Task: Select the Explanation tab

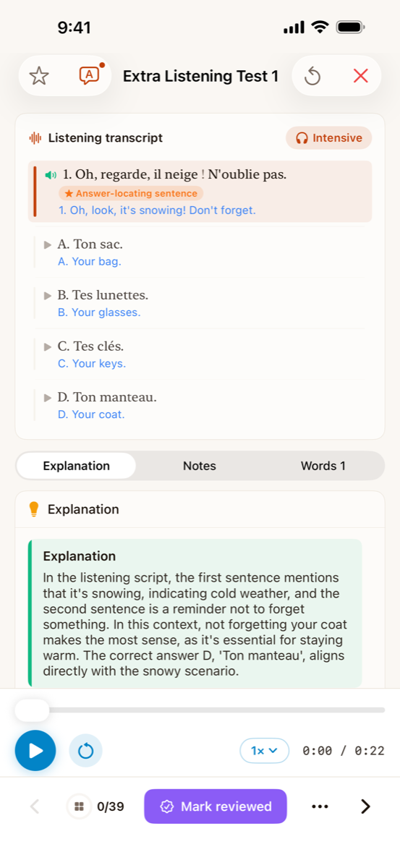Action: (x=76, y=466)
